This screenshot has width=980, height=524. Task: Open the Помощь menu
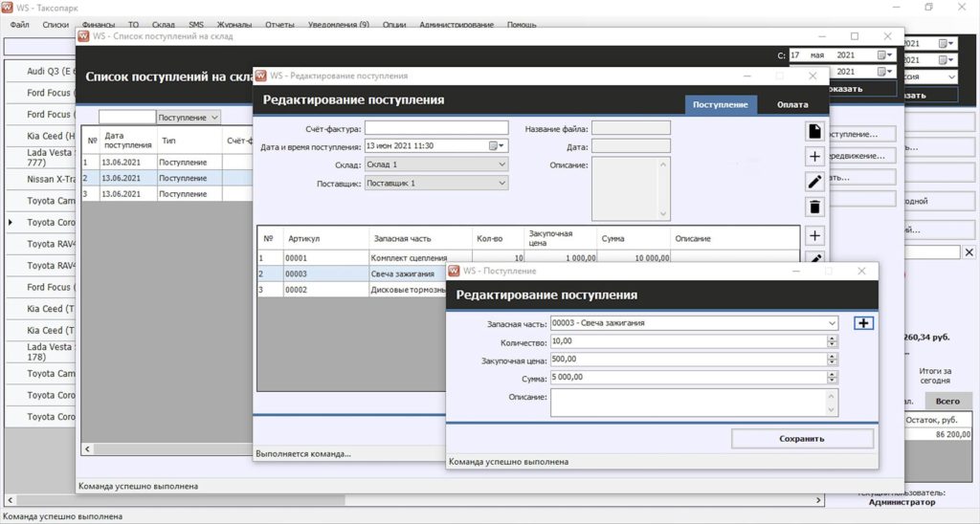522,24
